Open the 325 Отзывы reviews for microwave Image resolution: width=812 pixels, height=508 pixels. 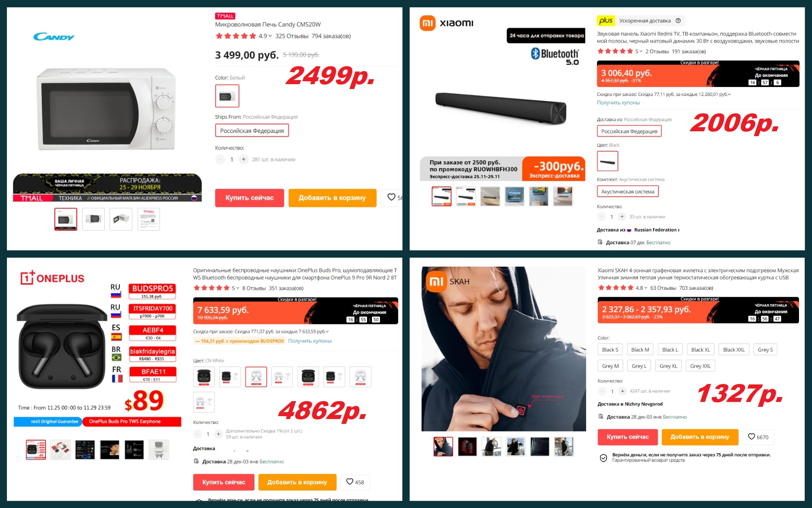pyautogui.click(x=292, y=36)
